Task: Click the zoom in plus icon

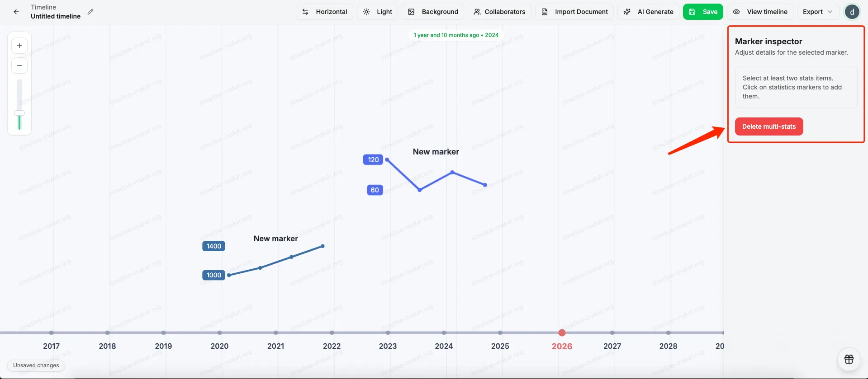Action: click(x=19, y=46)
